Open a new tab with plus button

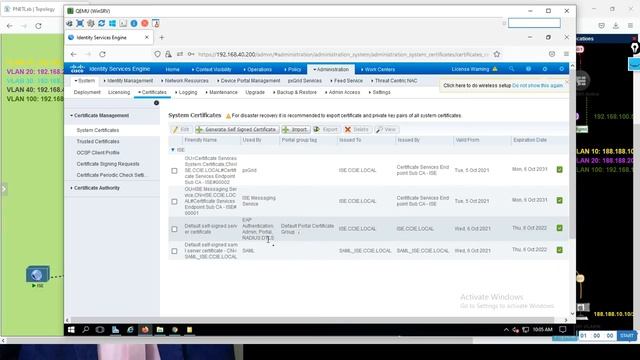tap(162, 38)
